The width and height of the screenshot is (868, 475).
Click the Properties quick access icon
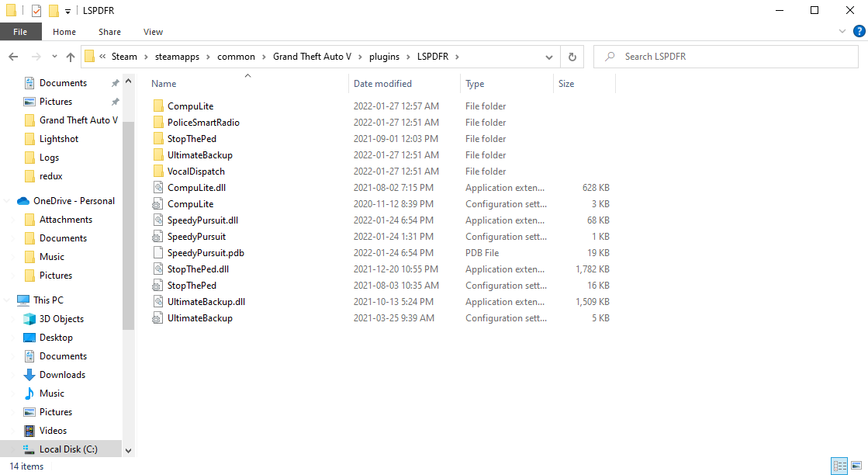pyautogui.click(x=36, y=11)
